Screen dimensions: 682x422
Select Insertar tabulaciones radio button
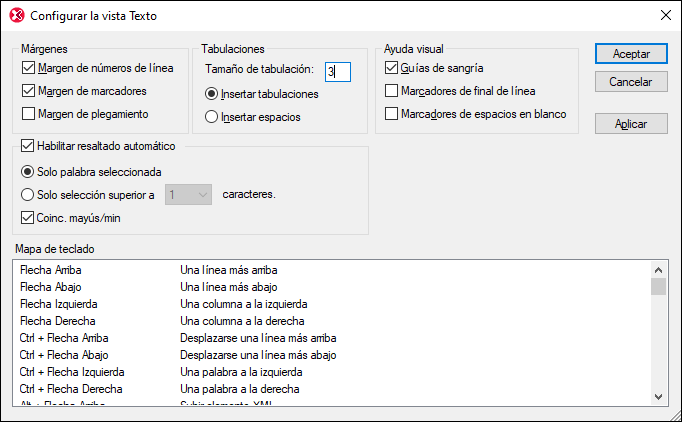(x=211, y=94)
